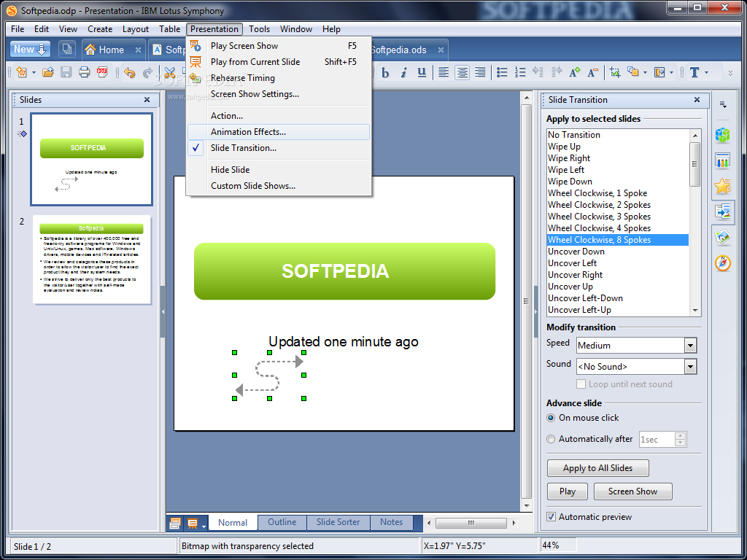Click the horizontal scrollbar thumb below slide
This screenshot has width=747, height=560.
(x=471, y=523)
